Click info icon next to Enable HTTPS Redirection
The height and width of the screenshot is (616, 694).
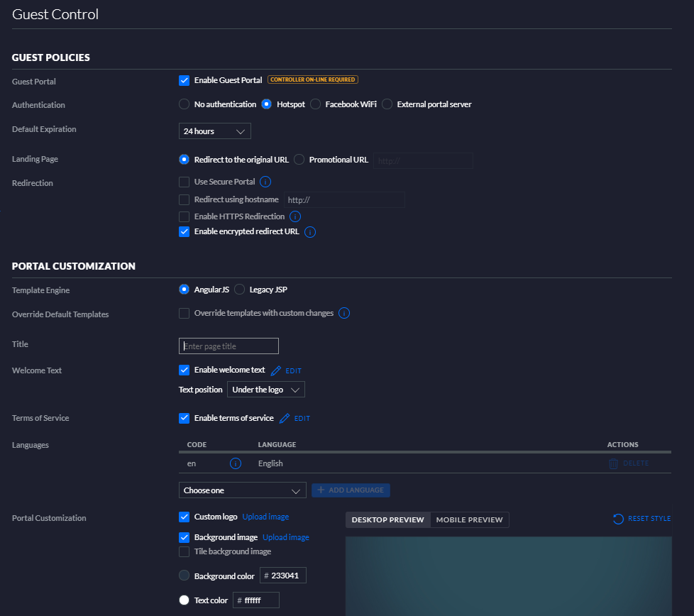pos(295,216)
